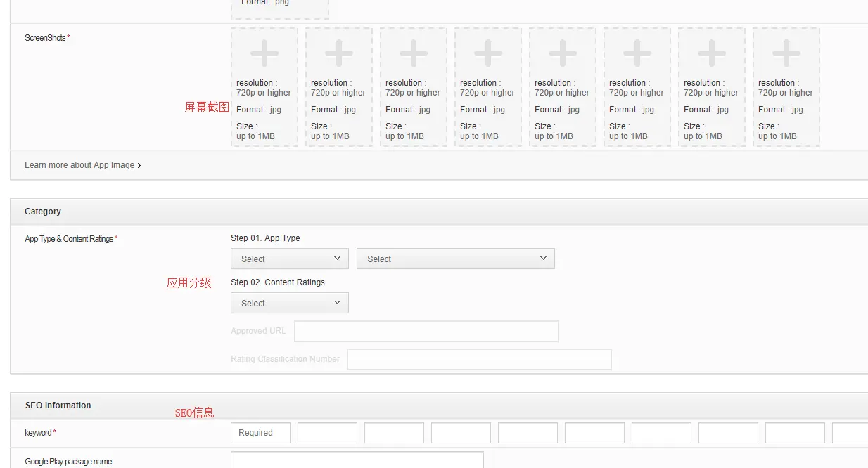Focus the eighth keyword input field

[728, 433]
